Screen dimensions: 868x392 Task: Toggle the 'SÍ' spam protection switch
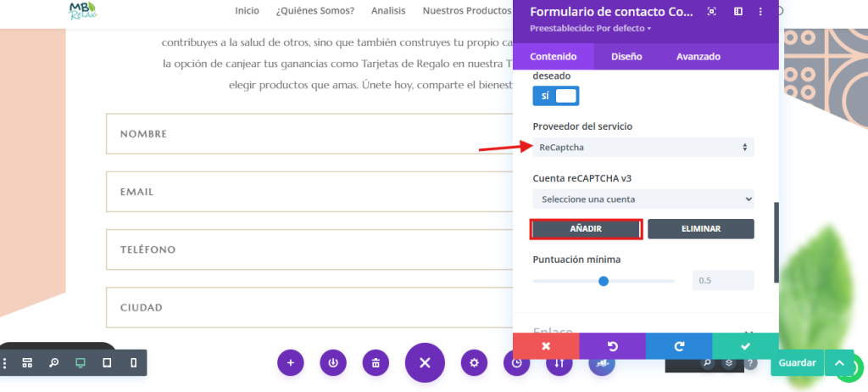[556, 96]
